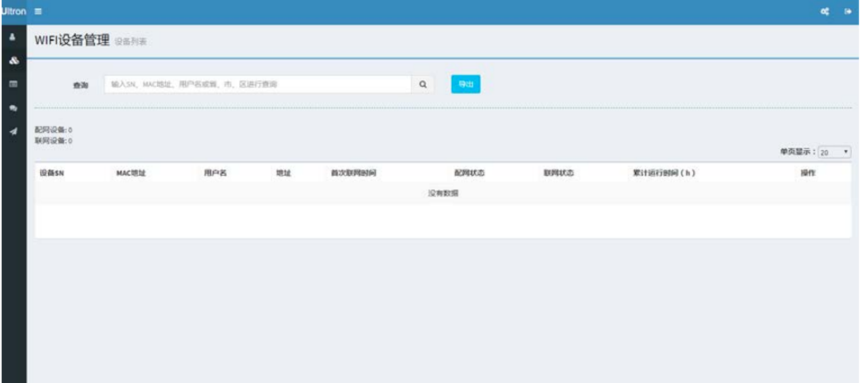Image resolution: width=860 pixels, height=383 pixels.
Task: Open the user icon in sidebar
Action: coord(13,37)
